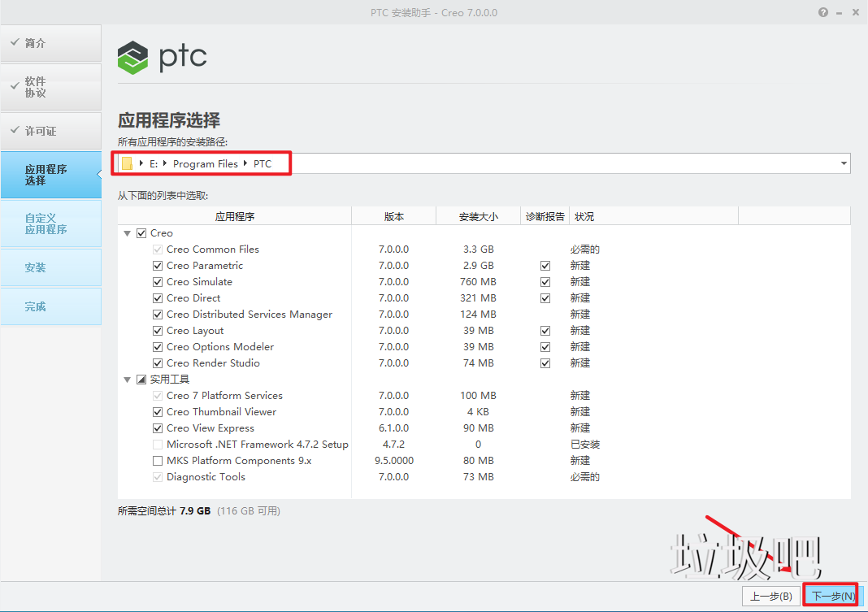Click the folder icon in install path
Viewport: 868px width, 612px height.
click(x=127, y=163)
